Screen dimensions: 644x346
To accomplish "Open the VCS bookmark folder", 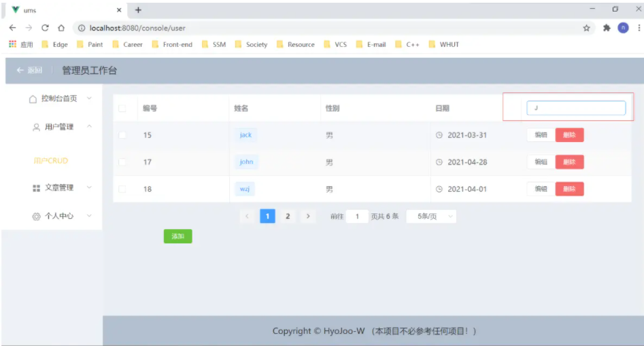I will 335,44.
